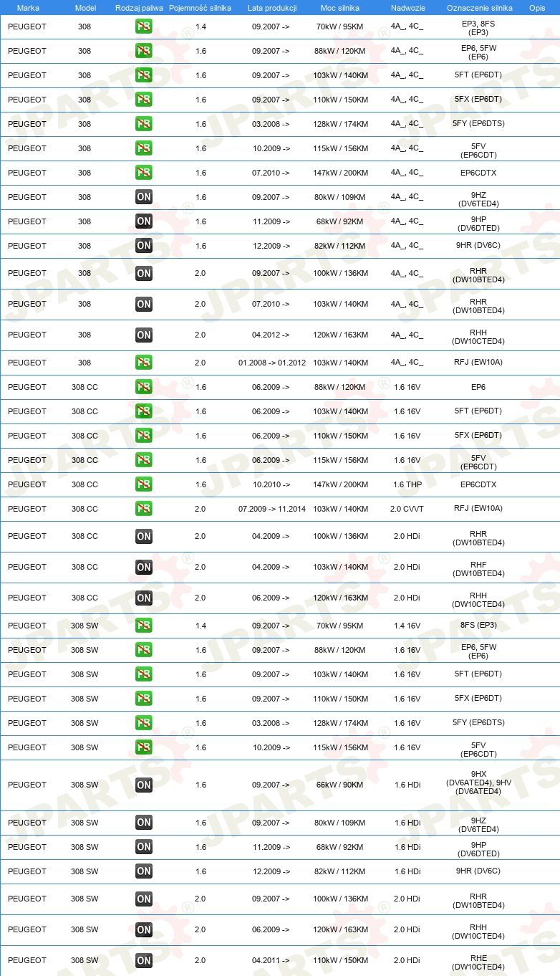The image size is (560, 976).
Task: Click the Marka column header
Action: 28,8
